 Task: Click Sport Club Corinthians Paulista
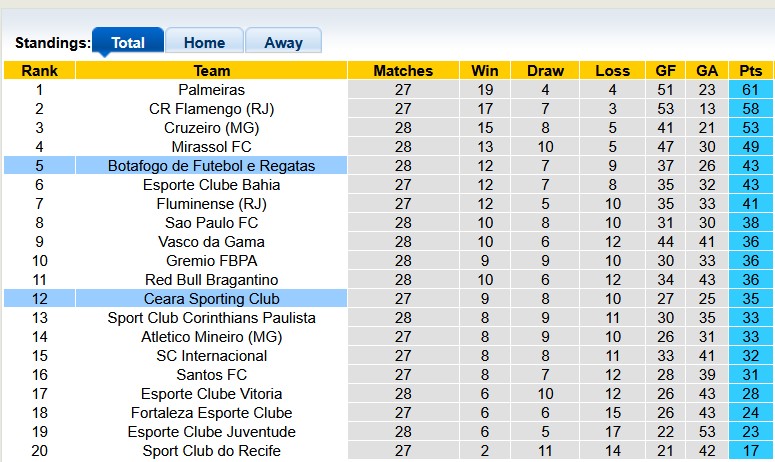(x=211, y=318)
